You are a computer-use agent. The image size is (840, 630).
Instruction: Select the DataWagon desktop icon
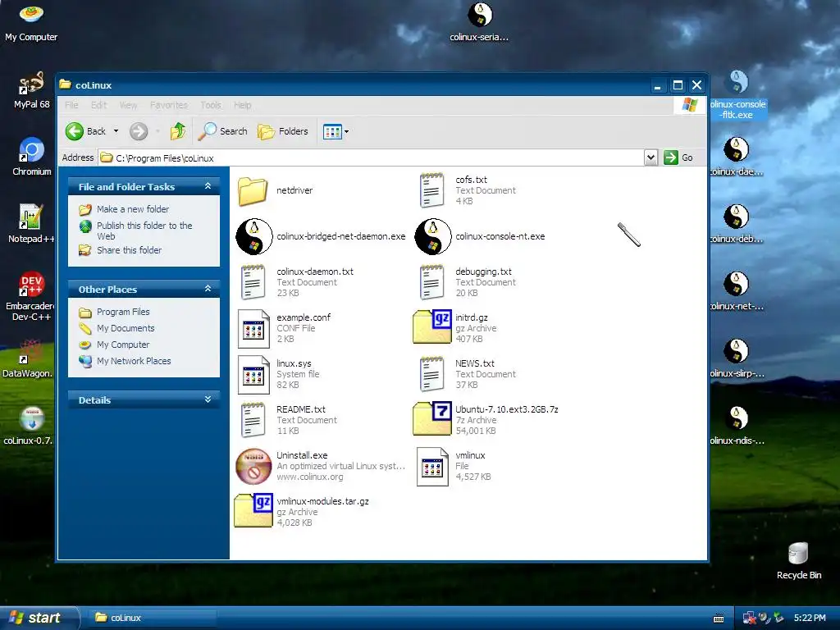click(28, 358)
